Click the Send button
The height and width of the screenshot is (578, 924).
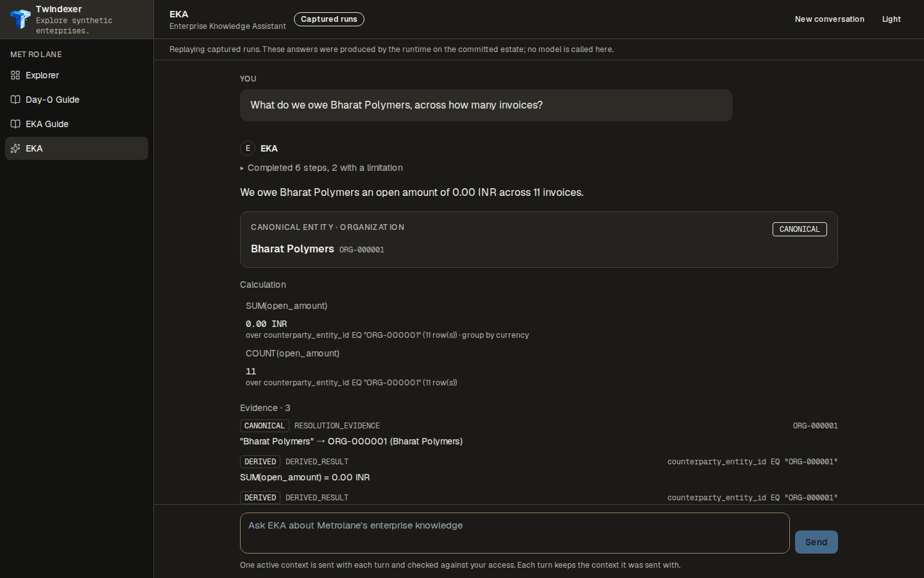[x=816, y=542]
